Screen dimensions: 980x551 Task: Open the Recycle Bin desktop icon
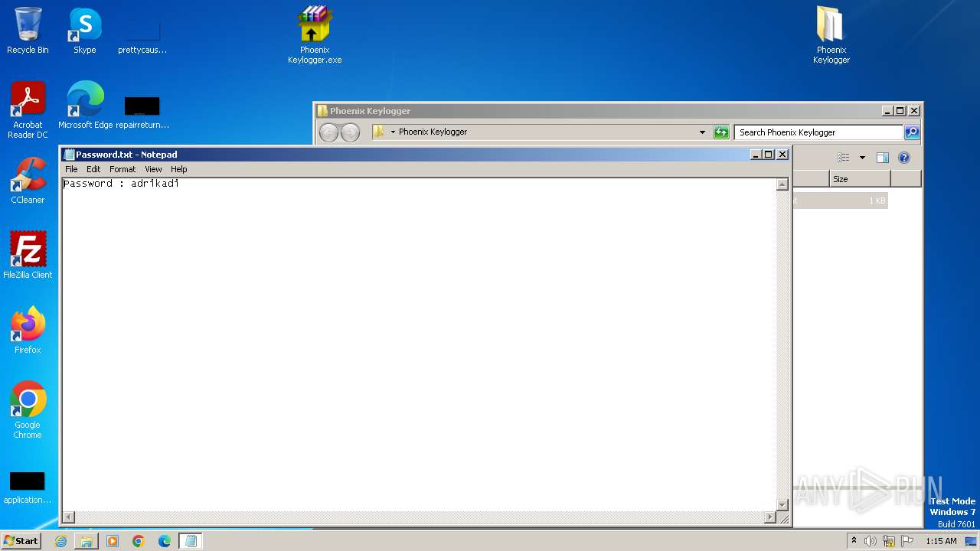click(28, 31)
